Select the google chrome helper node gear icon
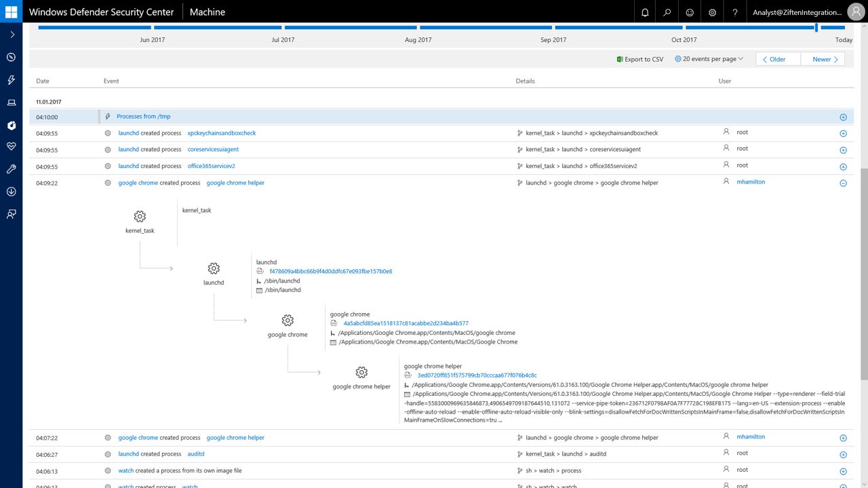This screenshot has width=868, height=488. click(361, 372)
